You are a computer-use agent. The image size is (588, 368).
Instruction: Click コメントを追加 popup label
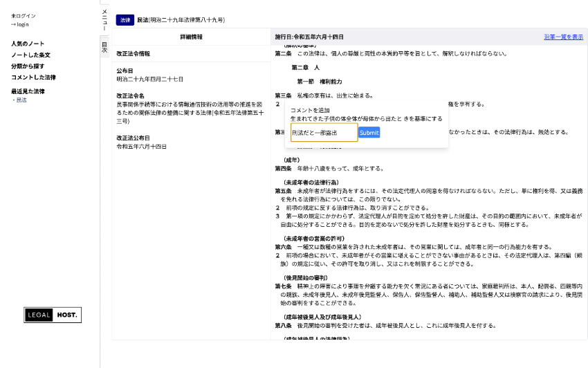[x=310, y=110]
